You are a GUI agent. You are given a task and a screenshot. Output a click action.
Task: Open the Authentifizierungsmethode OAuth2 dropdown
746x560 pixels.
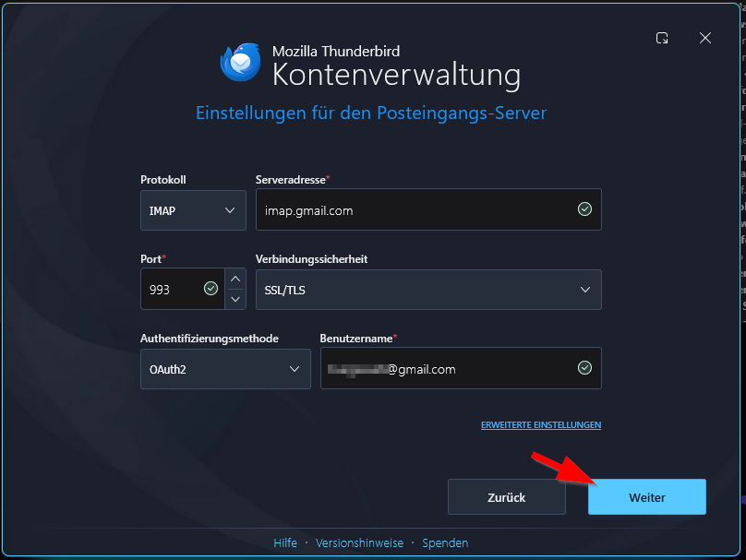click(x=225, y=369)
